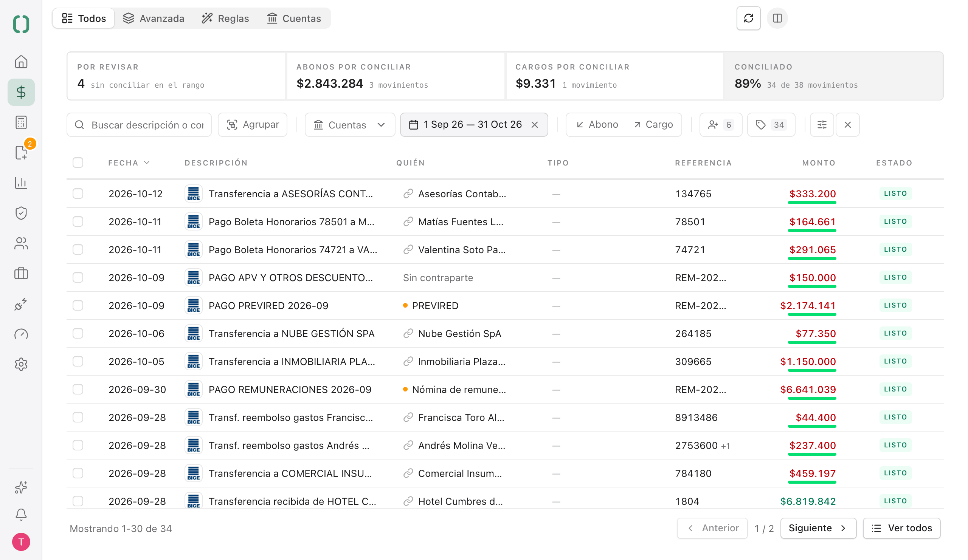
Task: Go to Siguiente page
Action: pos(818,528)
